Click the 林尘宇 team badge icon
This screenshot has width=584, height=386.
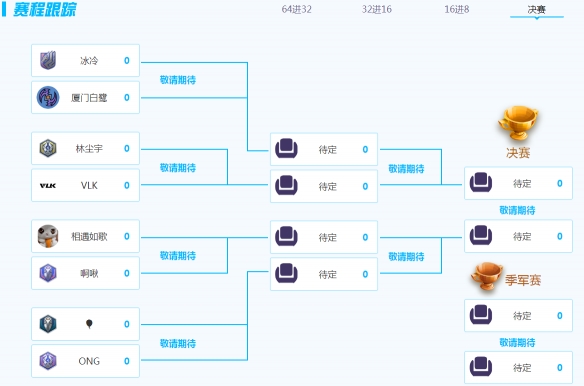tap(48, 148)
